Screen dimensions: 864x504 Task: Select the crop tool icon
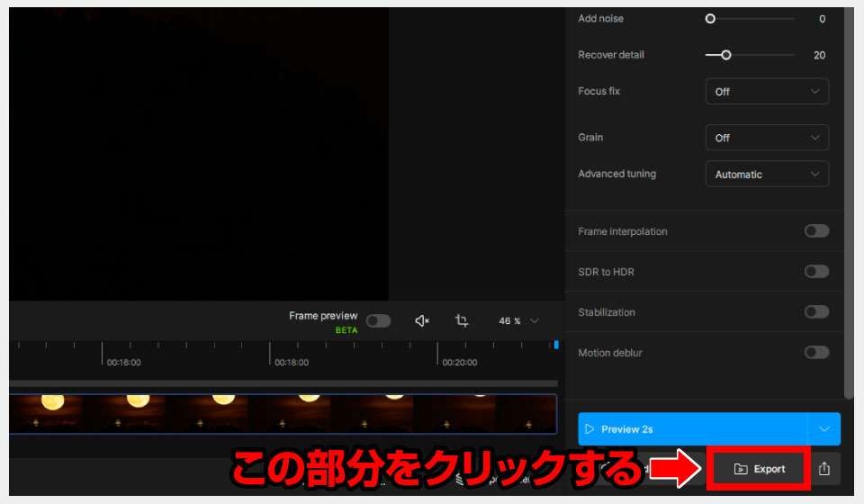coord(462,321)
